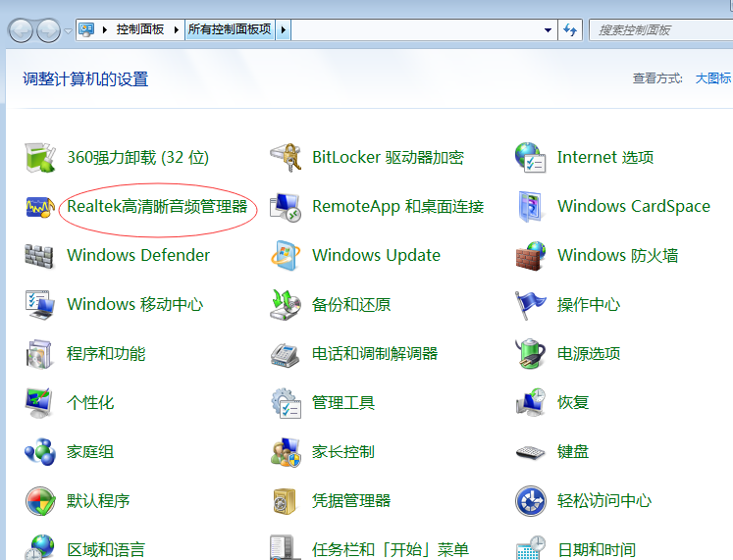Open the Internet 选项 globe icon

point(531,157)
